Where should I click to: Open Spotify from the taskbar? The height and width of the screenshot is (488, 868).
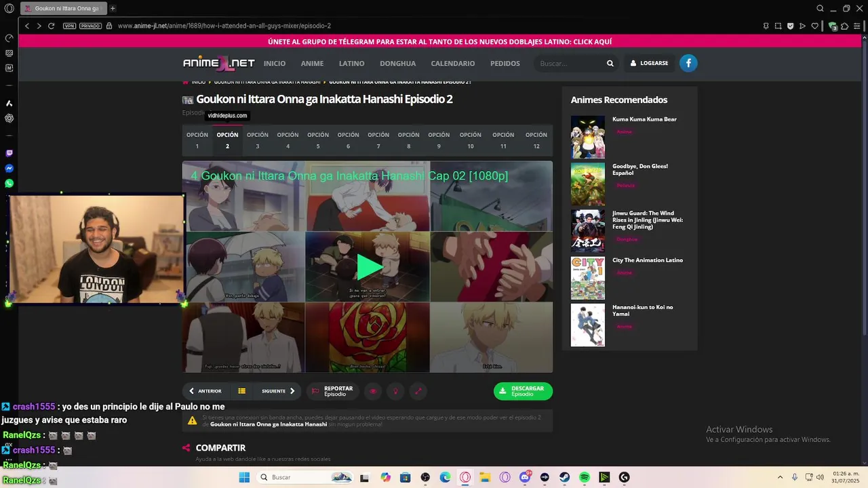click(585, 477)
